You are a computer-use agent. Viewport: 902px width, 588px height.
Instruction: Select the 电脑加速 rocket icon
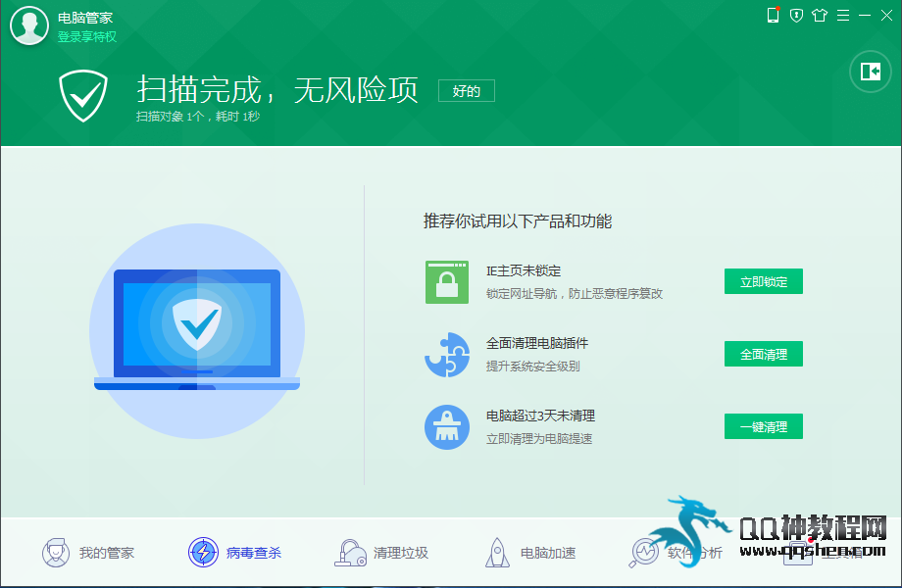497,553
